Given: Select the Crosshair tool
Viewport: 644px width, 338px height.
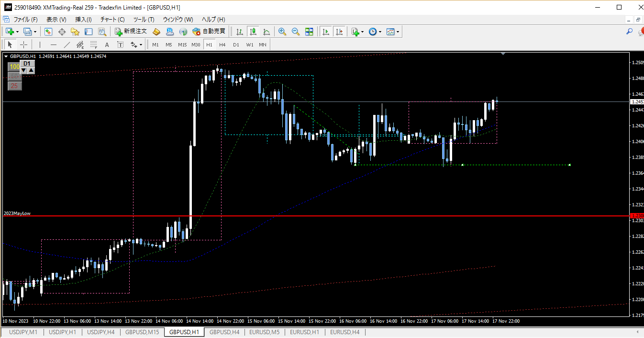Looking at the screenshot, I should pos(23,45).
